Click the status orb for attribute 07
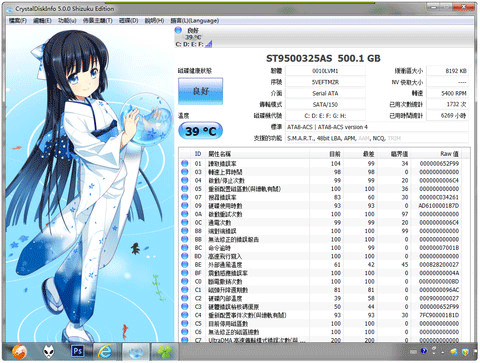480x363 pixels. [184, 197]
